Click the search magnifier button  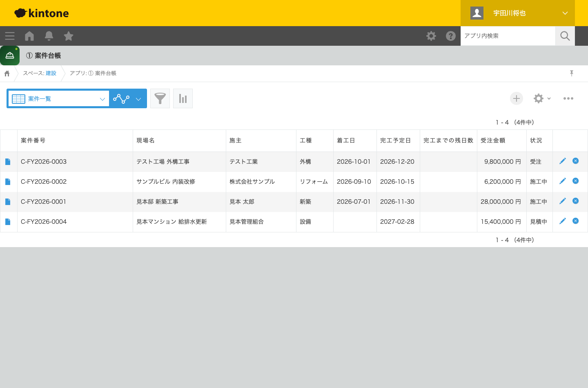tap(565, 36)
